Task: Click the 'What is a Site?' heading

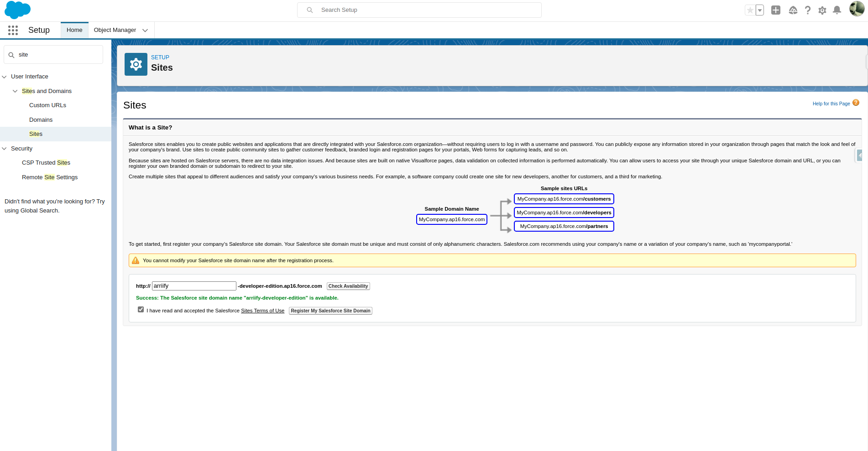Action: click(150, 128)
